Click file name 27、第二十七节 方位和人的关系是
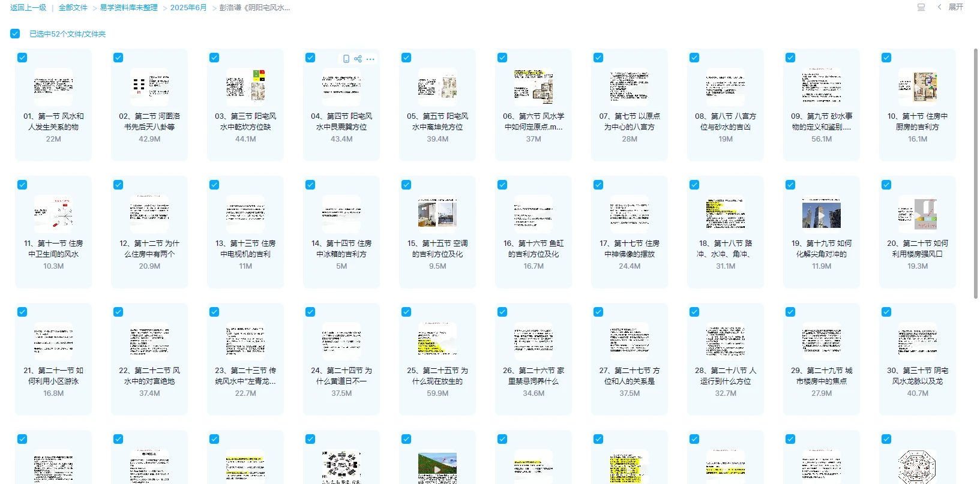 [x=630, y=376]
